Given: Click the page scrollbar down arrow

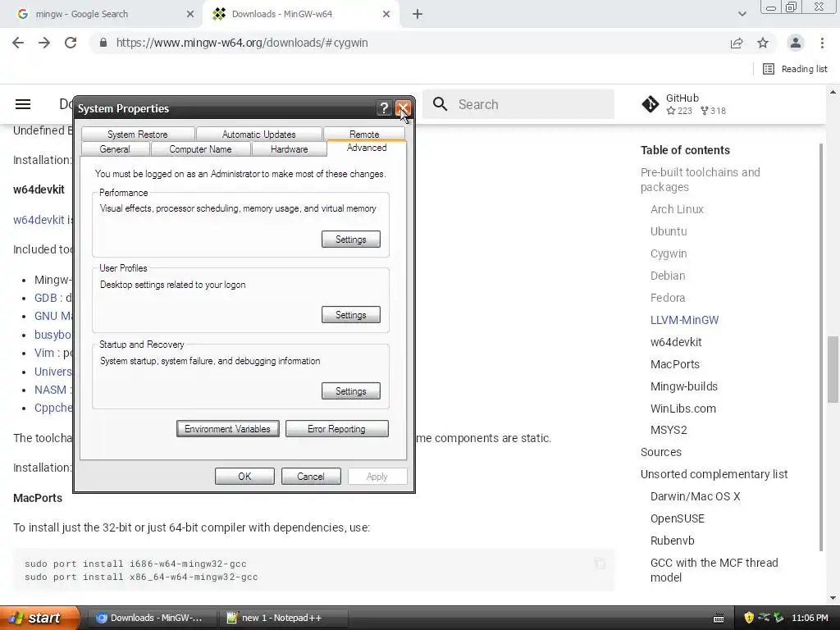Looking at the screenshot, I should (833, 598).
